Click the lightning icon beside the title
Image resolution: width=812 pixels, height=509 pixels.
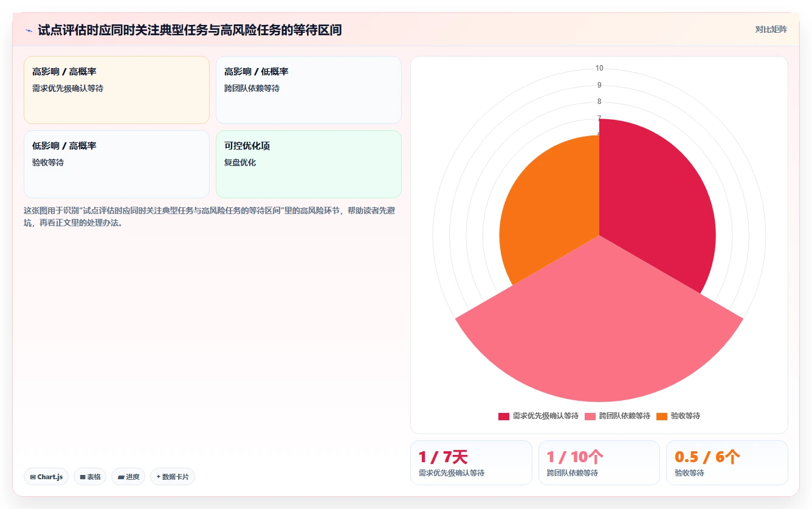[x=29, y=30]
